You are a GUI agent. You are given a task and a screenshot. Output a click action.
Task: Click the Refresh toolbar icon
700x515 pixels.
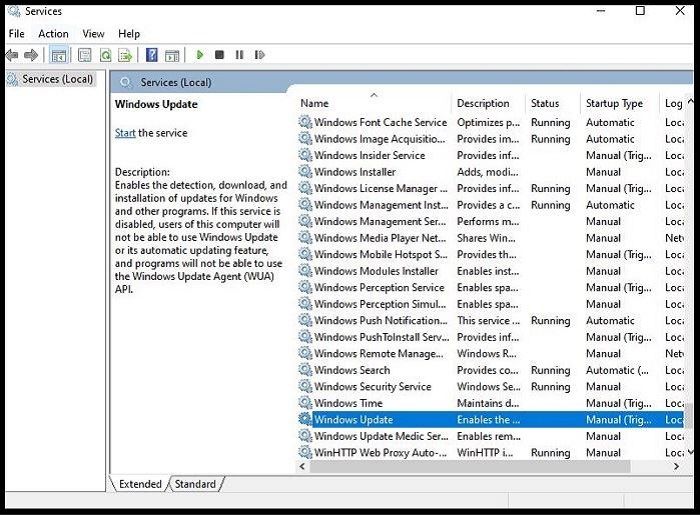click(x=105, y=55)
